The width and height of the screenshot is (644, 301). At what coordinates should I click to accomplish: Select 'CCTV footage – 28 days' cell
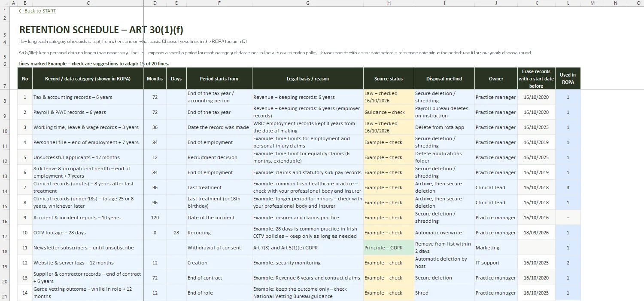[x=88, y=233]
